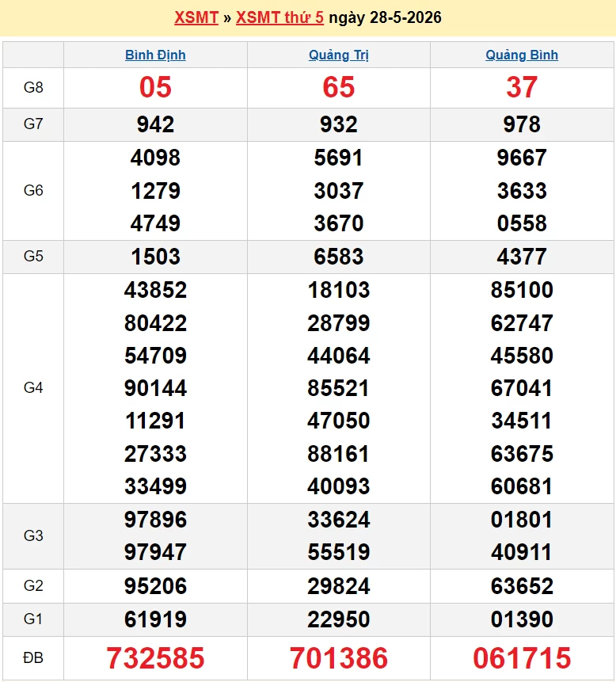The width and height of the screenshot is (616, 682).
Task: Click the G5 result 1503
Action: coord(155,257)
